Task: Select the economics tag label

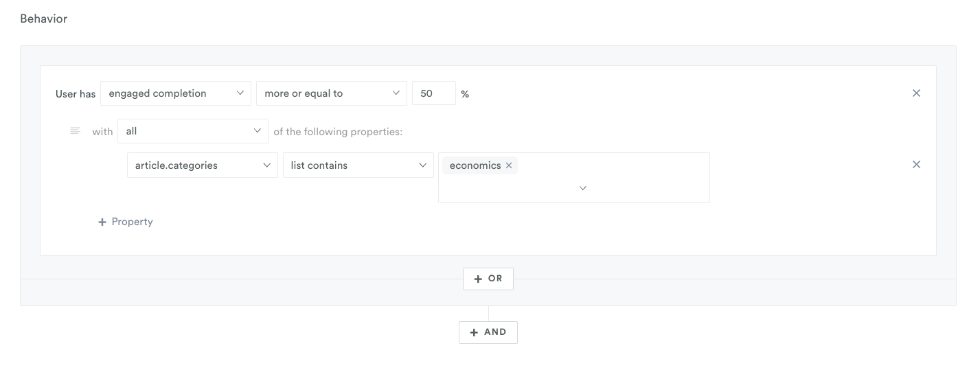Action: [x=475, y=165]
